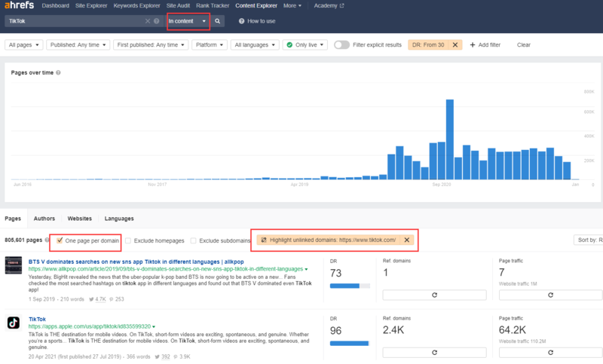The width and height of the screenshot is (603, 364).
Task: Switch to the Authors tab
Action: tap(44, 219)
